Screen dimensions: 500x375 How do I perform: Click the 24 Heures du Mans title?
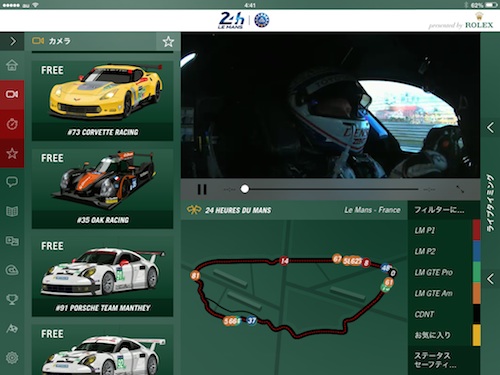tap(238, 210)
